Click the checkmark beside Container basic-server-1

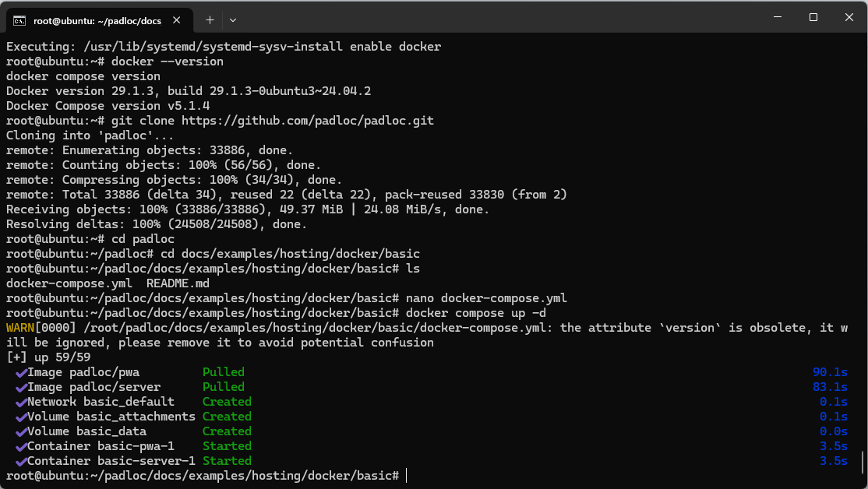pos(21,461)
